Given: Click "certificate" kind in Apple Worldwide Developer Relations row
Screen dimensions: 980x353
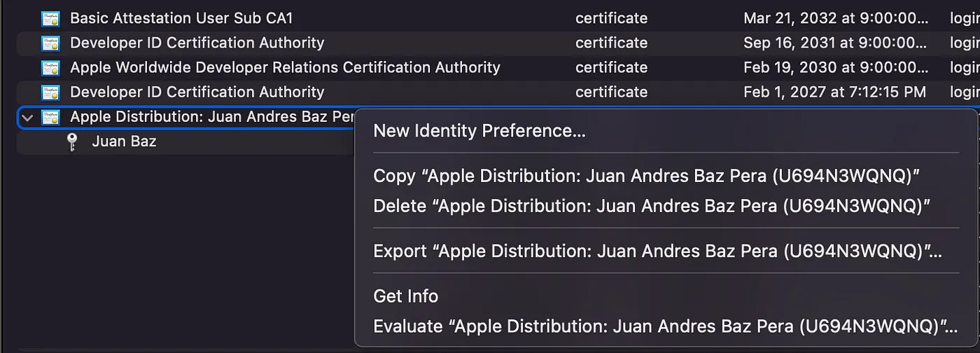Looking at the screenshot, I should (611, 67).
